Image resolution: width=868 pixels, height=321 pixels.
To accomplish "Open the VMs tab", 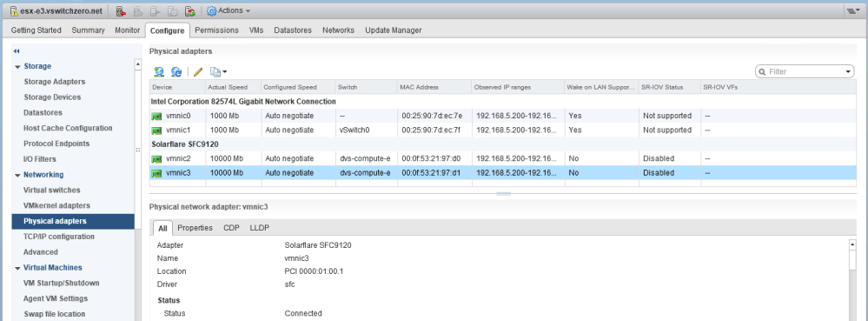I will [x=256, y=30].
